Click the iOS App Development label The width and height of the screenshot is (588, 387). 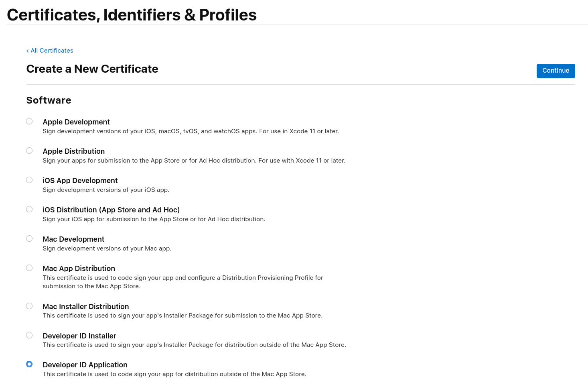[80, 181]
